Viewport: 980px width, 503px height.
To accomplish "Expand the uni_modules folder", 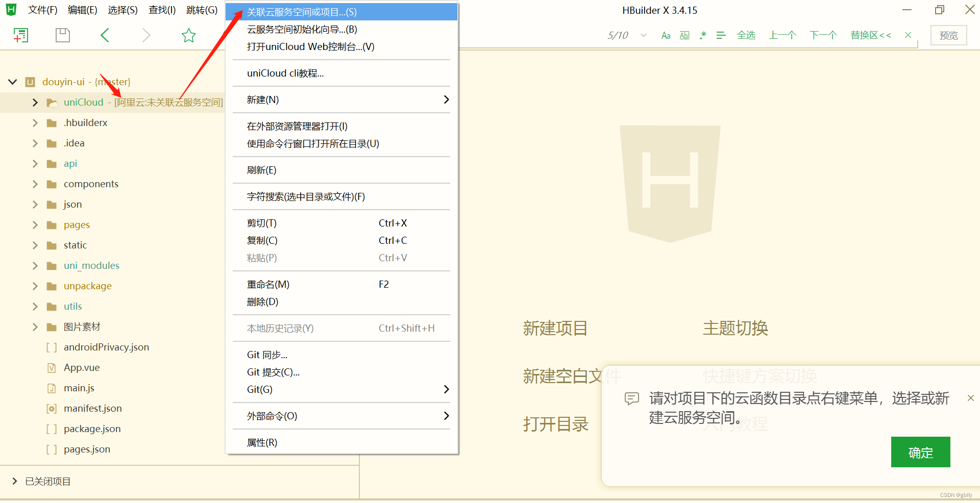I will pyautogui.click(x=35, y=265).
